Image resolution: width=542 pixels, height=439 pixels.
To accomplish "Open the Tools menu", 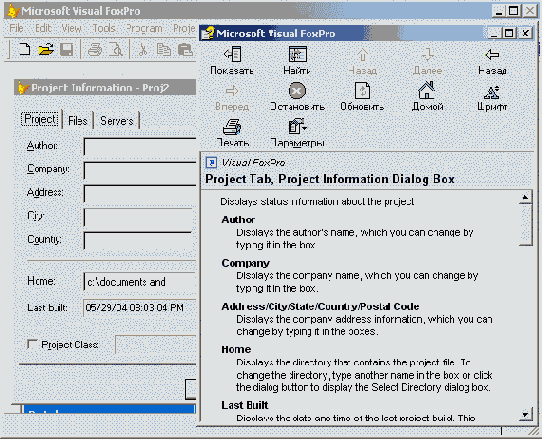I will tap(104, 28).
